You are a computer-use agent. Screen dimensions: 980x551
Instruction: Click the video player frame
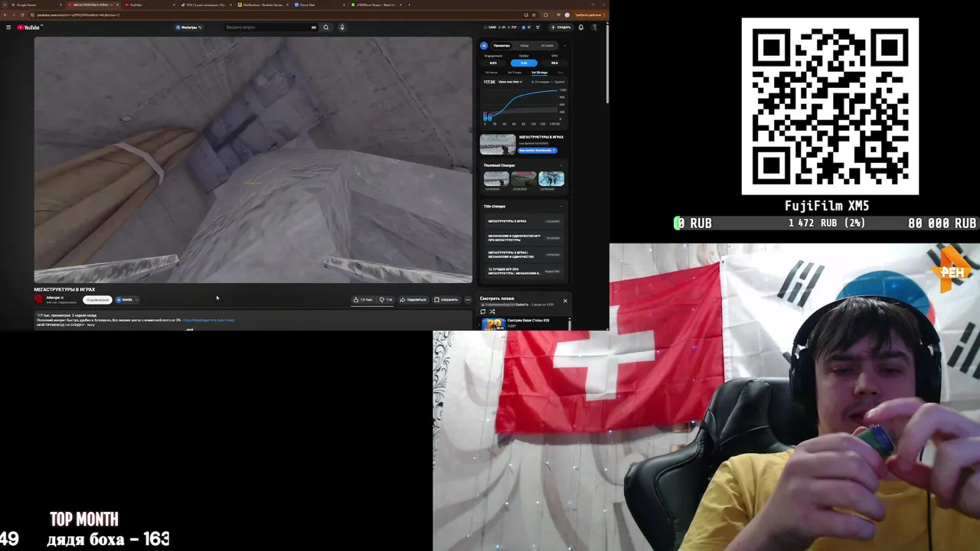point(253,160)
